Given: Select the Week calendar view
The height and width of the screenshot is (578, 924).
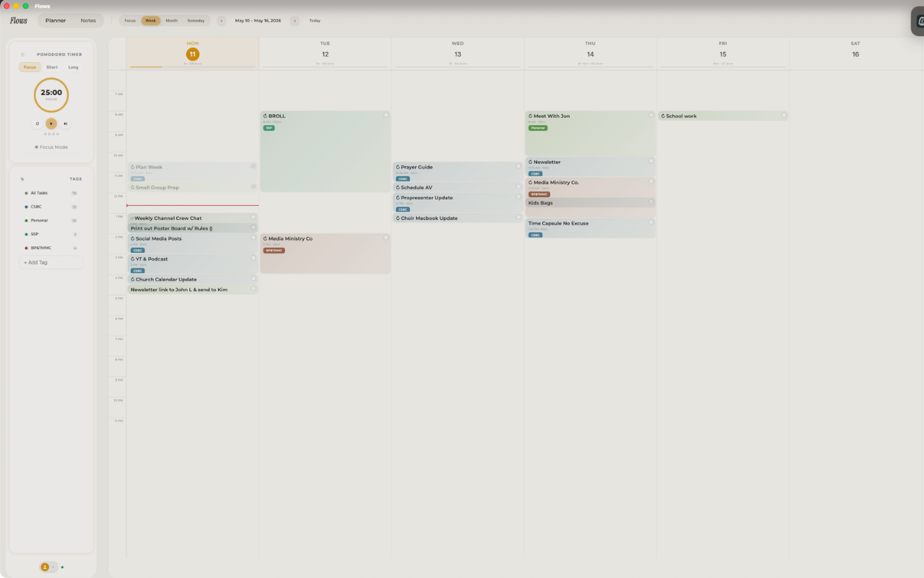Looking at the screenshot, I should (151, 21).
